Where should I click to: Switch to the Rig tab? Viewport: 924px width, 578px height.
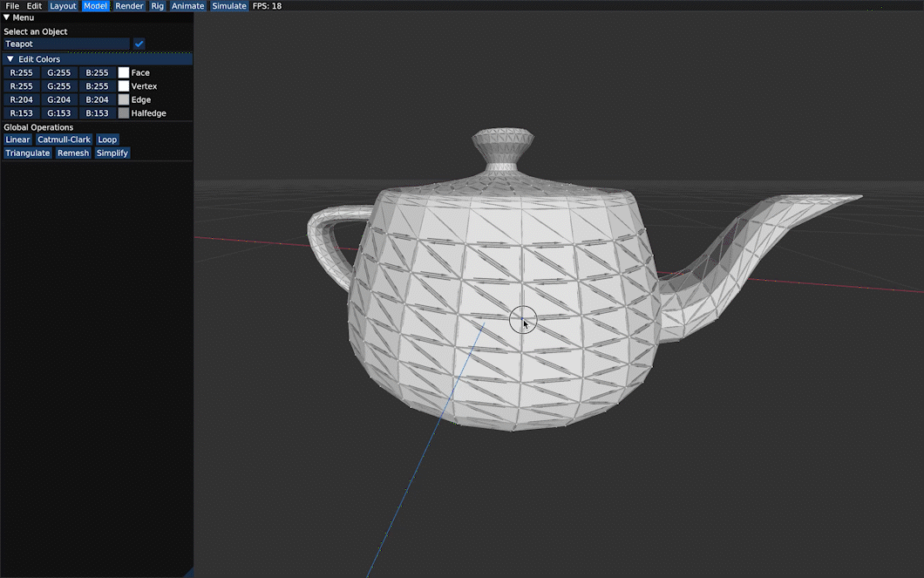[x=157, y=6]
